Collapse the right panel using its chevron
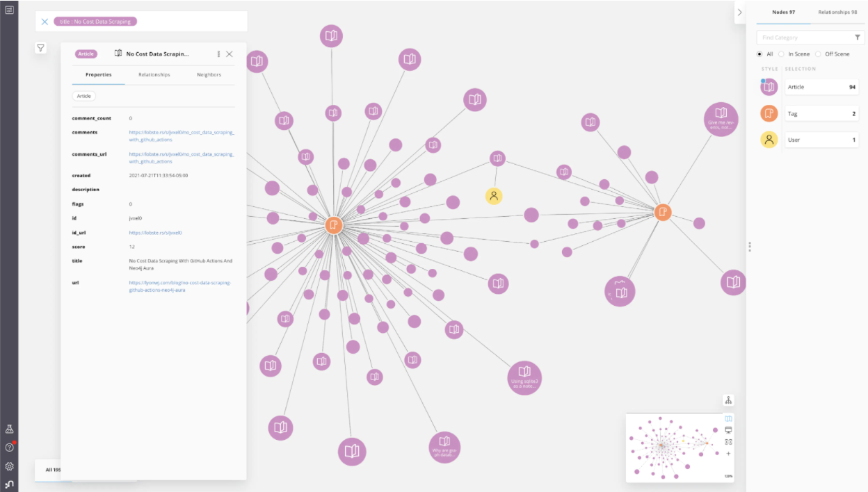The image size is (868, 492). click(739, 12)
